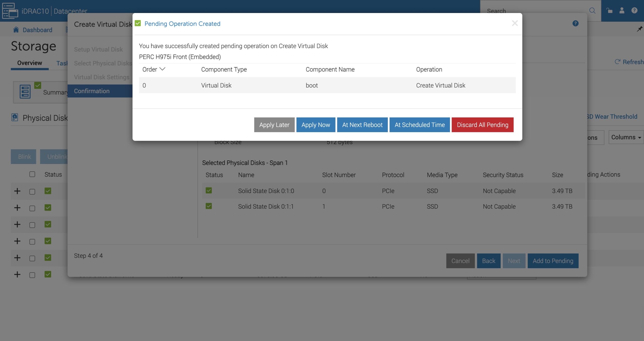Image resolution: width=644 pixels, height=341 pixels.
Task: Click the Discard All Pending button
Action: click(482, 125)
